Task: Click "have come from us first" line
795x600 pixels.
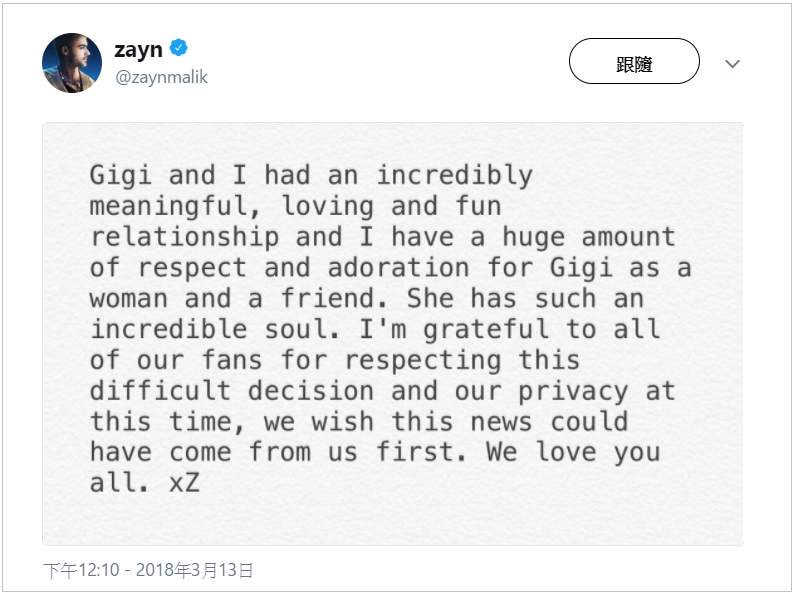Action: click(279, 453)
